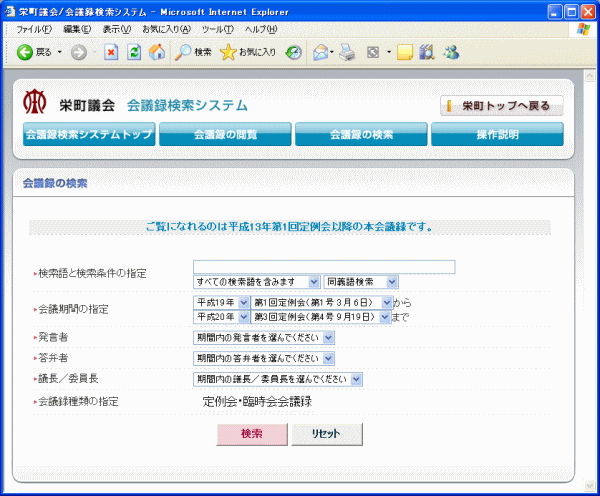The height and width of the screenshot is (496, 600).
Task: Click the 検索語と検索条件の指定 label
Action: (92, 274)
